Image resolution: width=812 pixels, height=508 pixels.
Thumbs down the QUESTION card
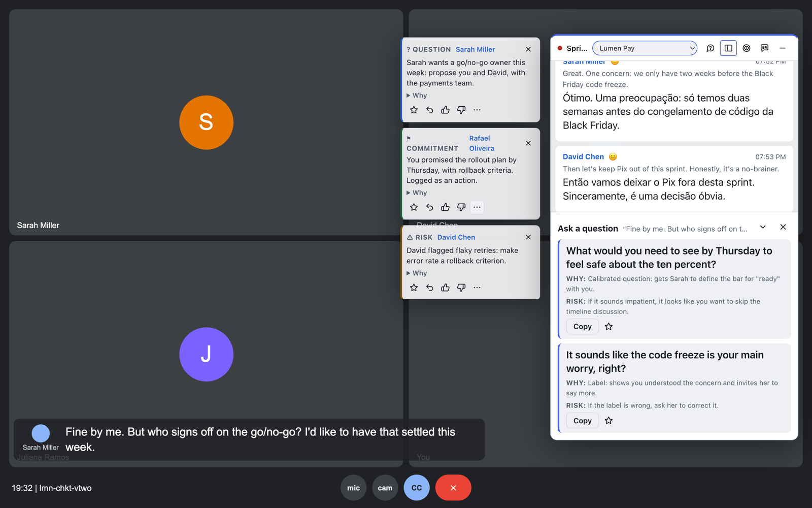point(461,110)
